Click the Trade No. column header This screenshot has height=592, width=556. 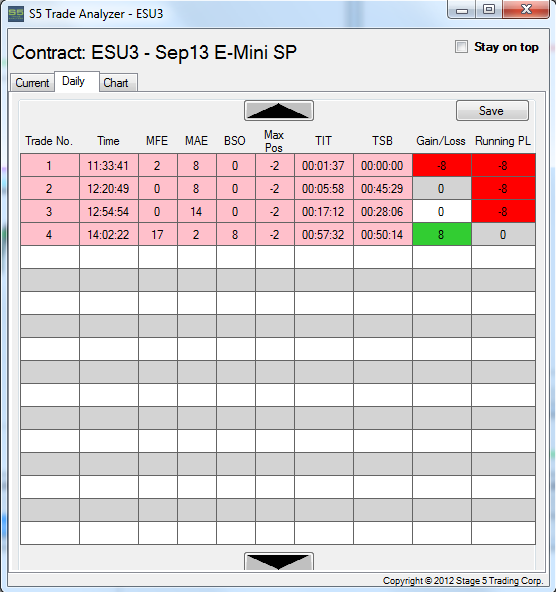(x=49, y=141)
